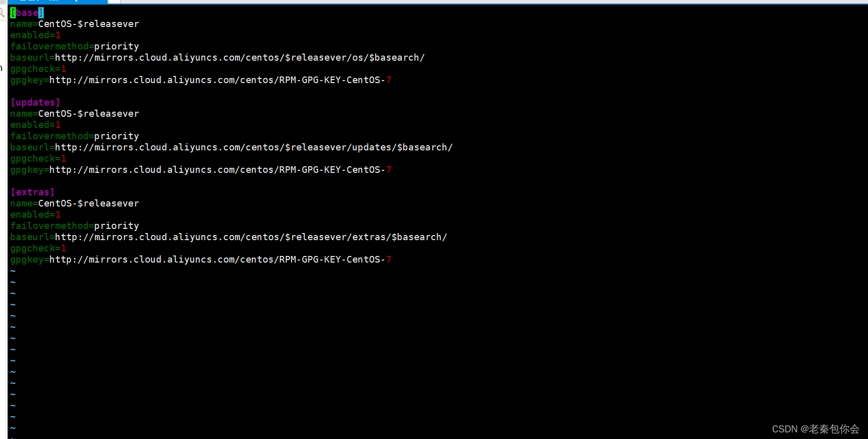Click the [base] section header
The image size is (868, 439).
[x=27, y=13]
